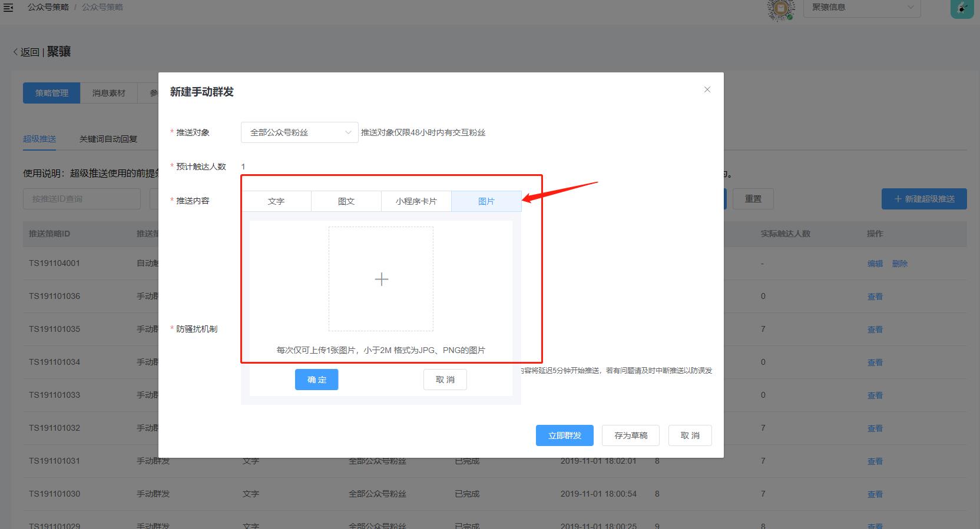980x529 pixels.
Task: Click the plus icon to upload image
Action: click(x=381, y=279)
